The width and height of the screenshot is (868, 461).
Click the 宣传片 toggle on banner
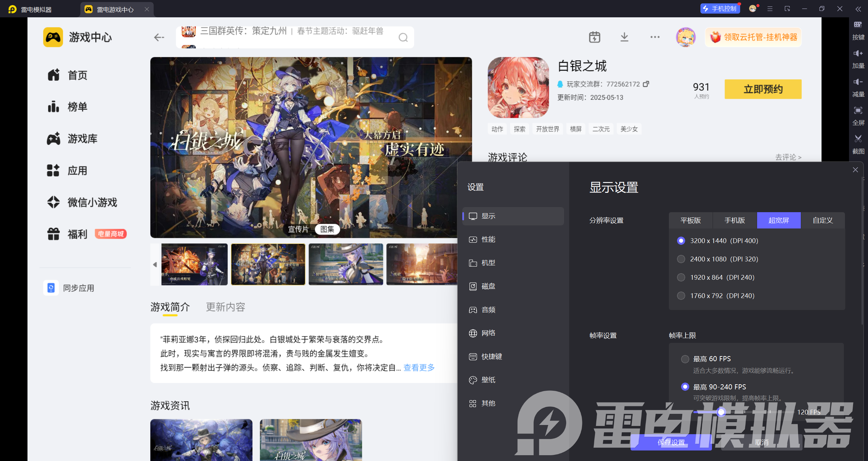298,229
